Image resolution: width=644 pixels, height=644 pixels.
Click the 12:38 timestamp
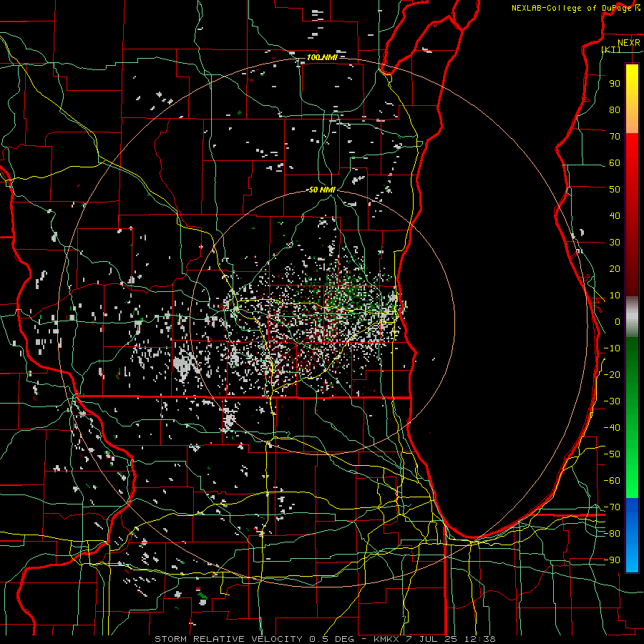pos(479,639)
